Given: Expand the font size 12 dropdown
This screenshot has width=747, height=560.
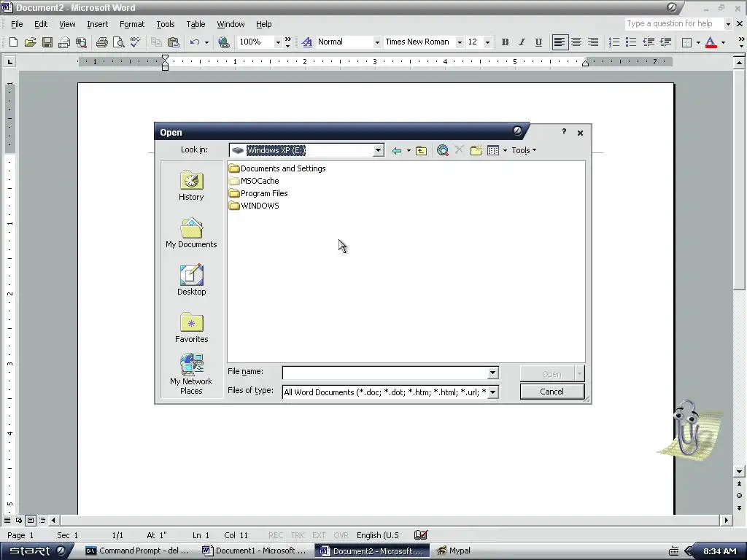Looking at the screenshot, I should (x=487, y=42).
